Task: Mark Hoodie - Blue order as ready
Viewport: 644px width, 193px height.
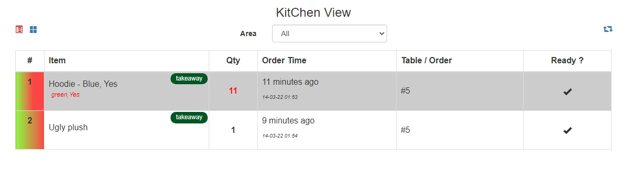Action: 567,92
